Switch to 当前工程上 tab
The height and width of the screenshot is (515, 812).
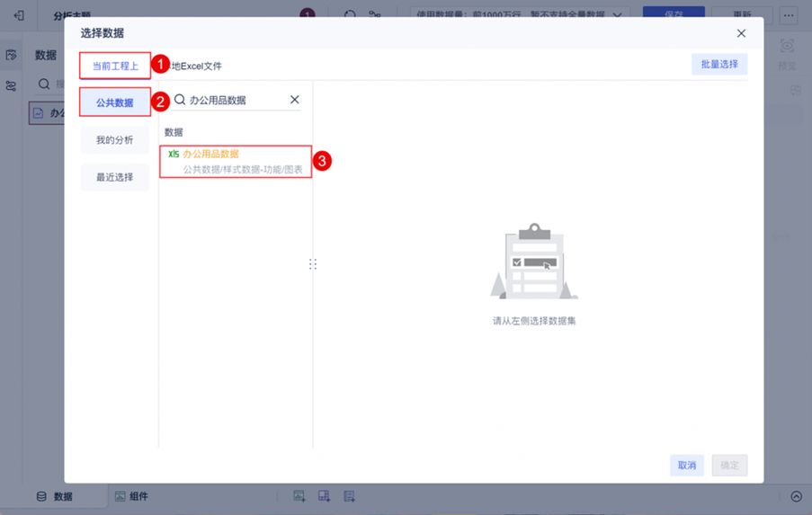(115, 66)
